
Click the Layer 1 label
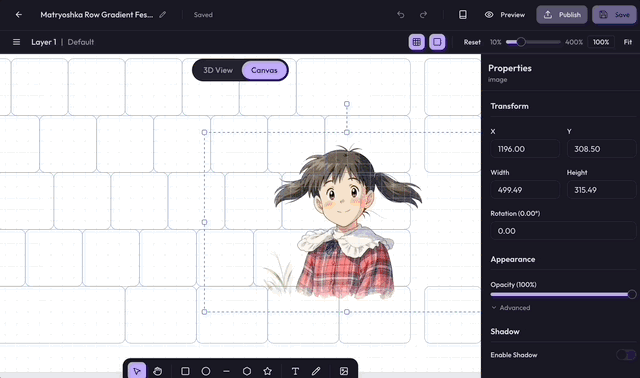(x=44, y=42)
